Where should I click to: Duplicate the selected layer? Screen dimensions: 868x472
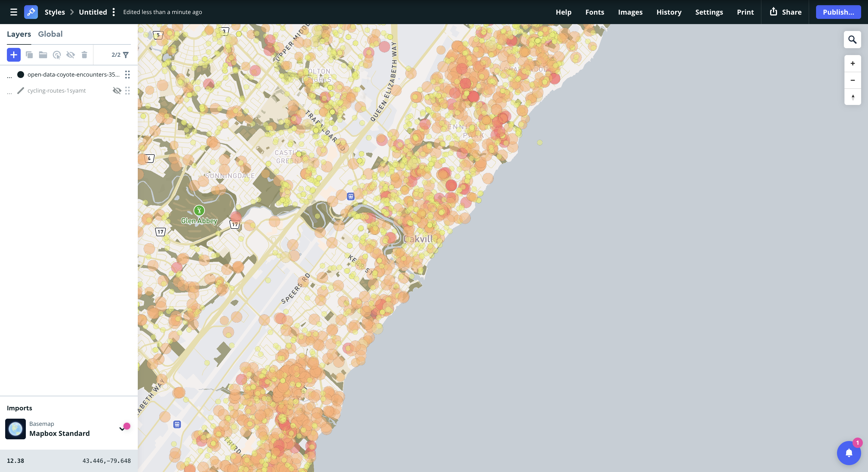[x=30, y=54]
